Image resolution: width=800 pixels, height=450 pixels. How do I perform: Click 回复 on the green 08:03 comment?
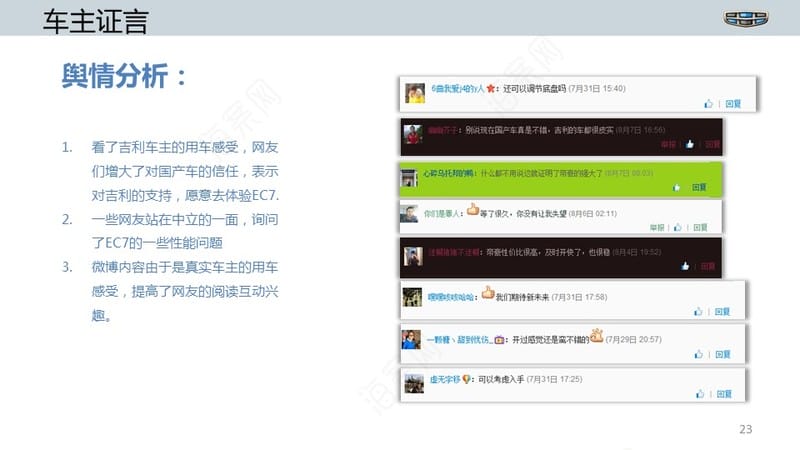click(x=699, y=188)
